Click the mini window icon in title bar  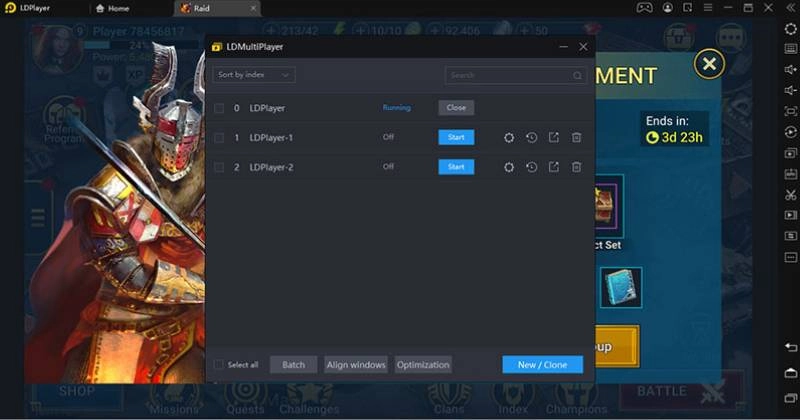click(x=687, y=8)
